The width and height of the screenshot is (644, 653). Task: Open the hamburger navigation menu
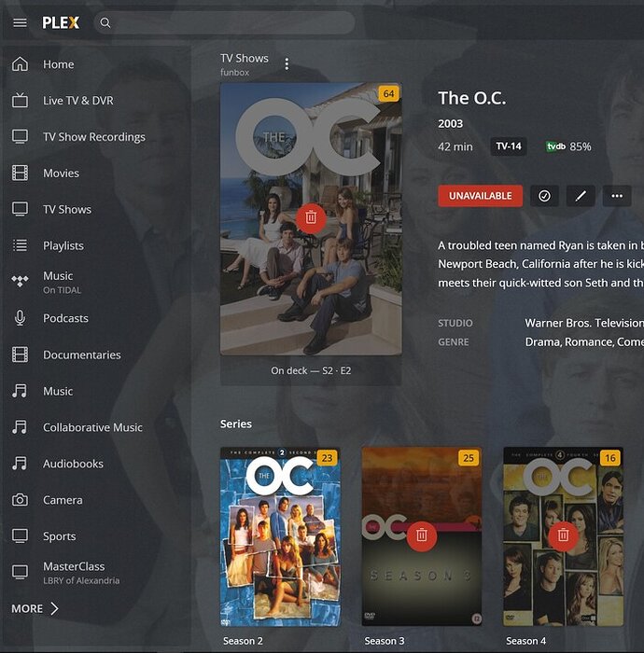pyautogui.click(x=20, y=22)
